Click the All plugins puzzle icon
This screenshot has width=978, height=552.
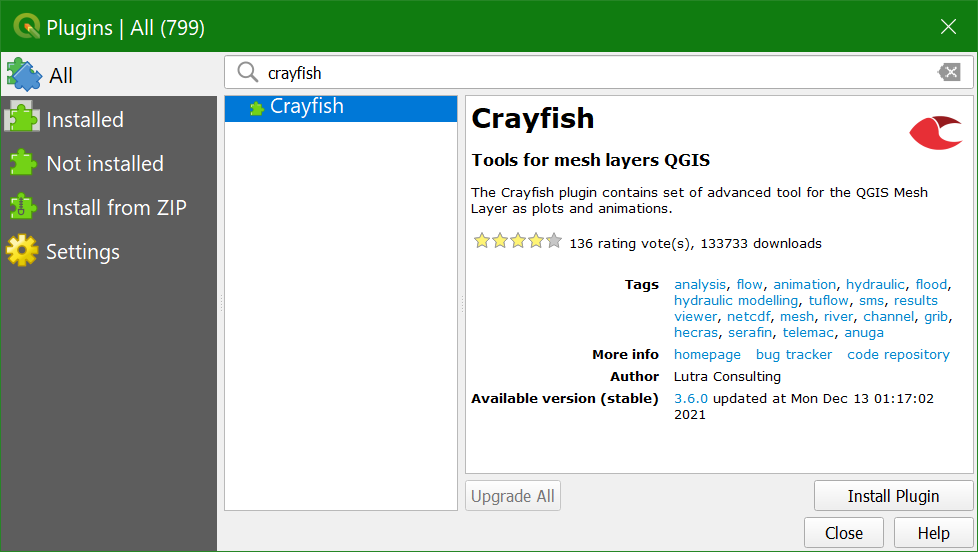[x=24, y=75]
